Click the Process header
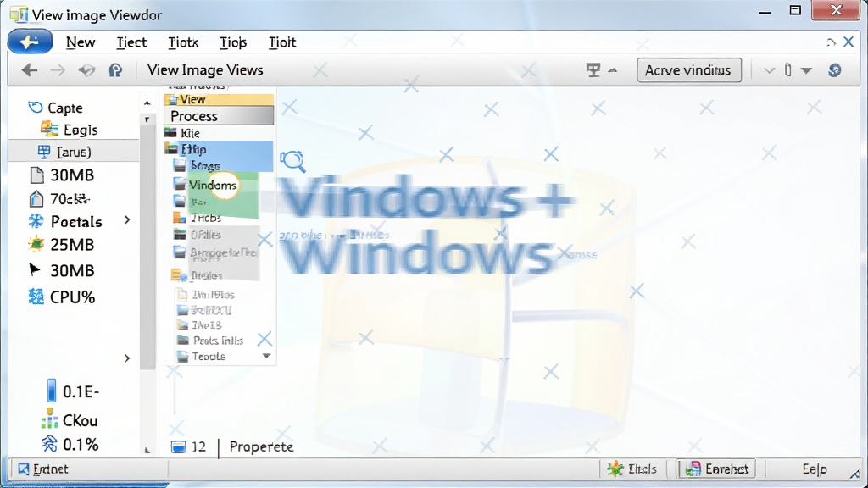This screenshot has height=488, width=868. pyautogui.click(x=219, y=116)
